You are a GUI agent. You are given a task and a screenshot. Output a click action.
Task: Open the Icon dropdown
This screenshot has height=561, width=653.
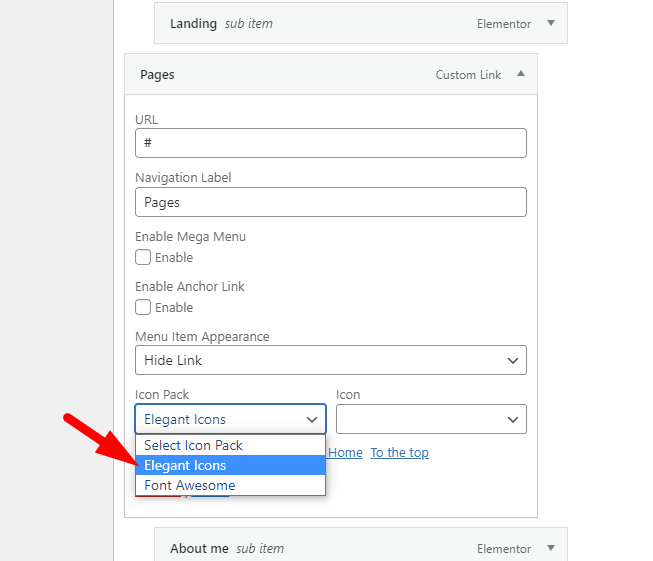point(431,419)
